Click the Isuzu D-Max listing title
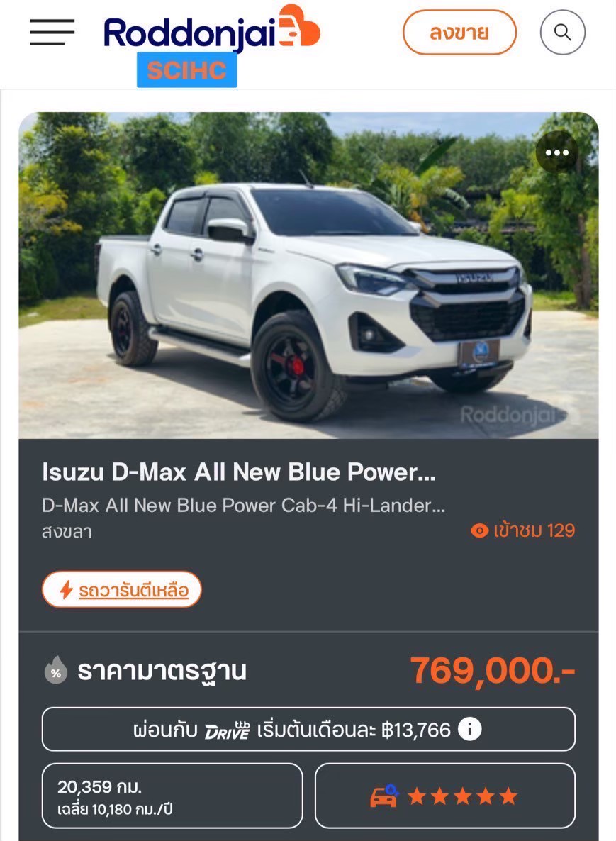616x841 pixels. pos(239,472)
